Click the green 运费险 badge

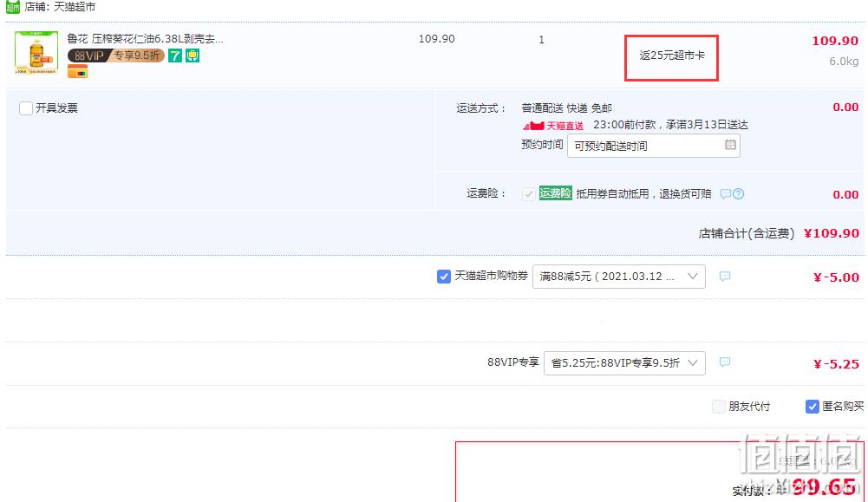click(x=555, y=193)
